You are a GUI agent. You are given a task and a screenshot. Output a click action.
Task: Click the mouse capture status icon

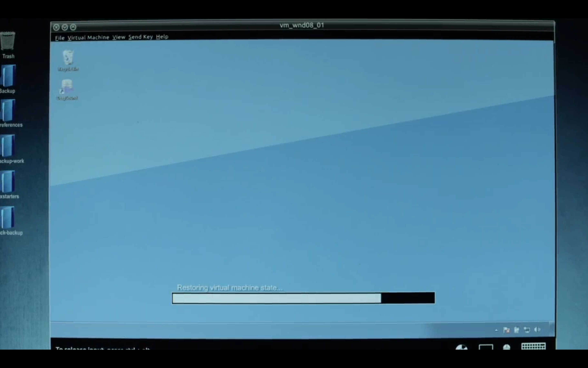pyautogui.click(x=507, y=347)
